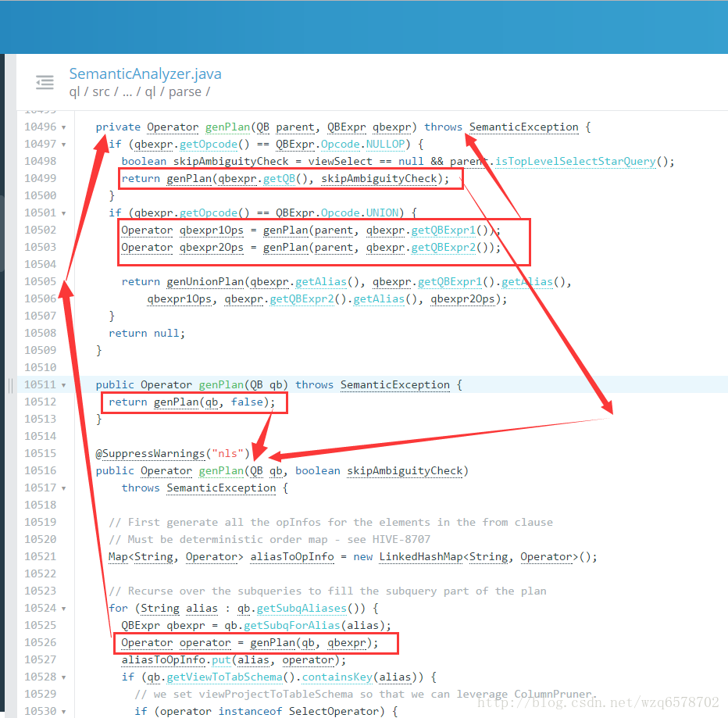Collapse the genPlan method at line 10511

pos(63,385)
